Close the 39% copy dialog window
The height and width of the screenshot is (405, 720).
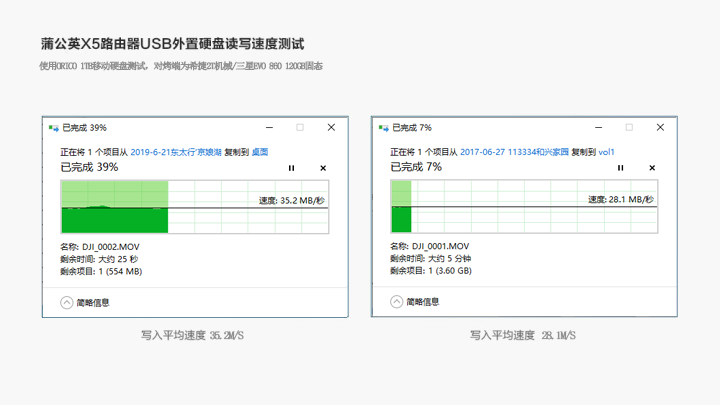pyautogui.click(x=331, y=128)
